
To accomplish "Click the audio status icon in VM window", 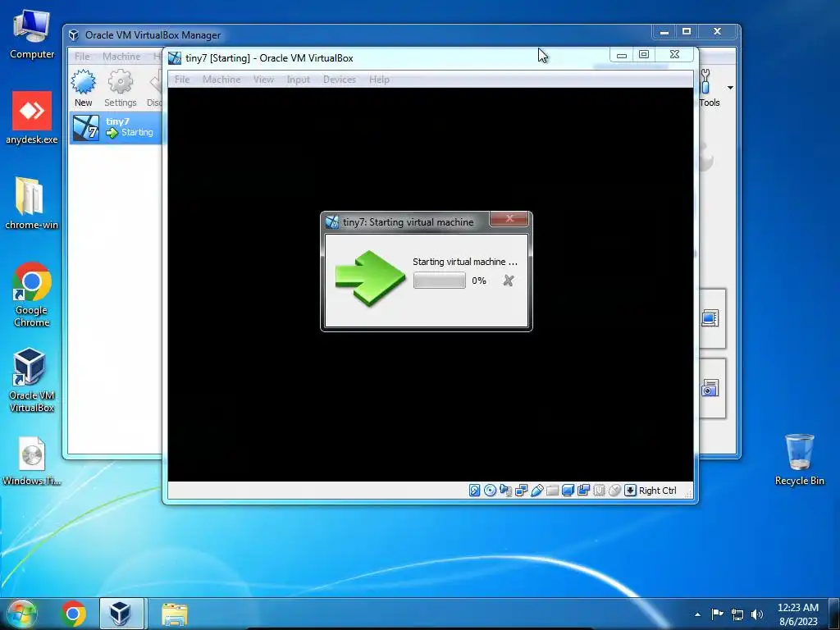I will (x=505, y=491).
